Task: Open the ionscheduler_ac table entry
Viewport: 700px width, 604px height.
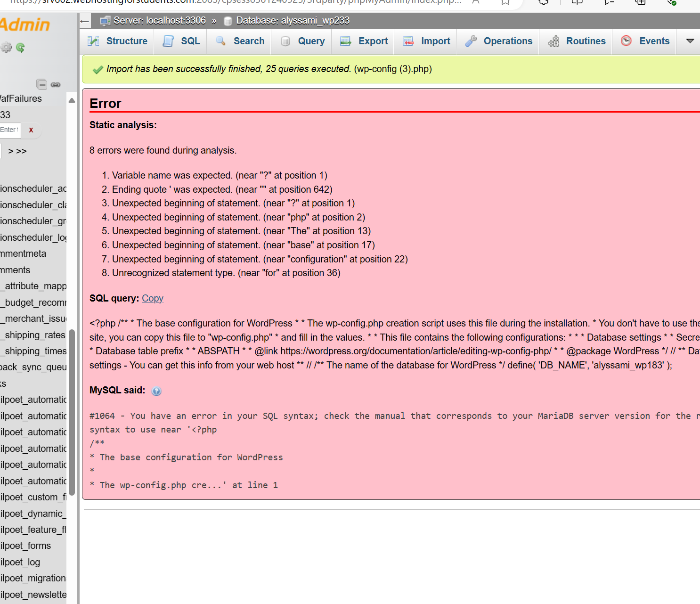Action: (x=33, y=188)
